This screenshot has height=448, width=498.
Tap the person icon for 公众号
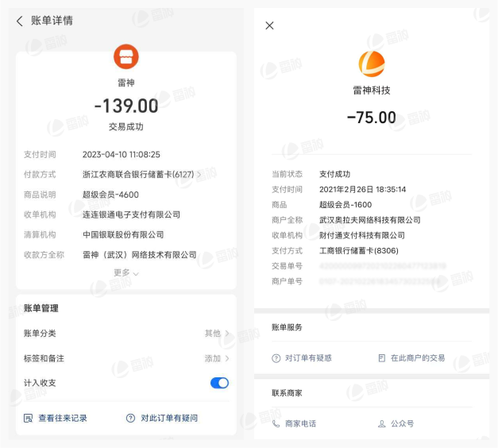tap(382, 423)
